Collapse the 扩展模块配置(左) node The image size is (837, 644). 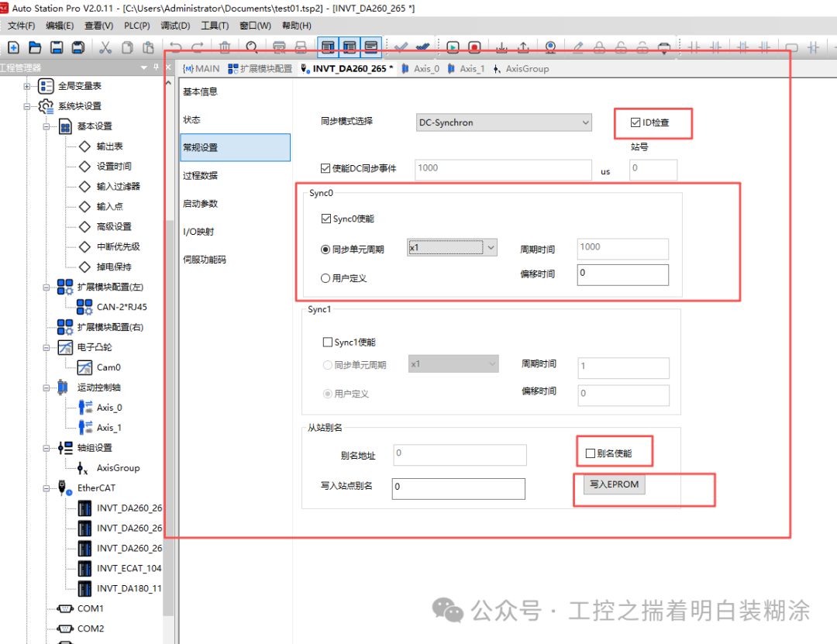click(x=46, y=288)
